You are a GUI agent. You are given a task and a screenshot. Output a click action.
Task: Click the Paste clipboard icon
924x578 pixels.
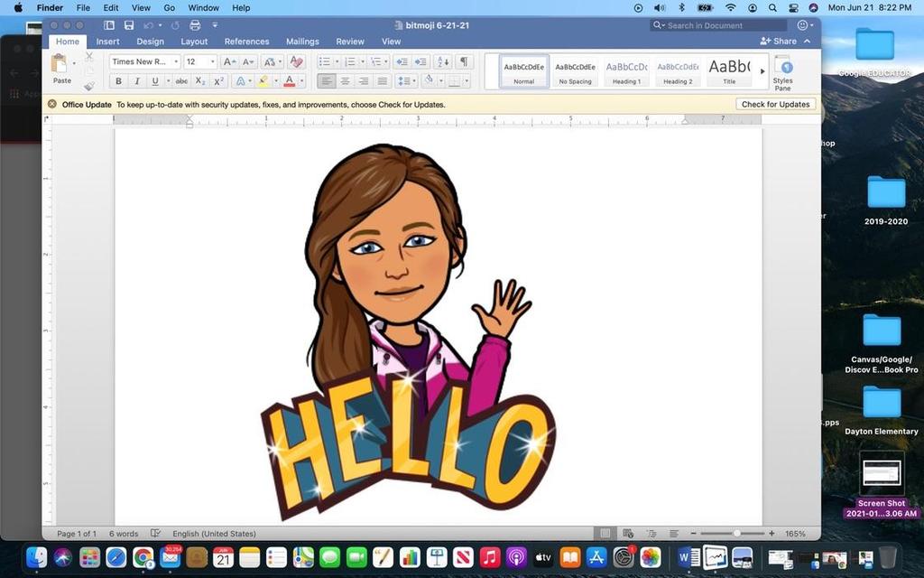pyautogui.click(x=60, y=63)
